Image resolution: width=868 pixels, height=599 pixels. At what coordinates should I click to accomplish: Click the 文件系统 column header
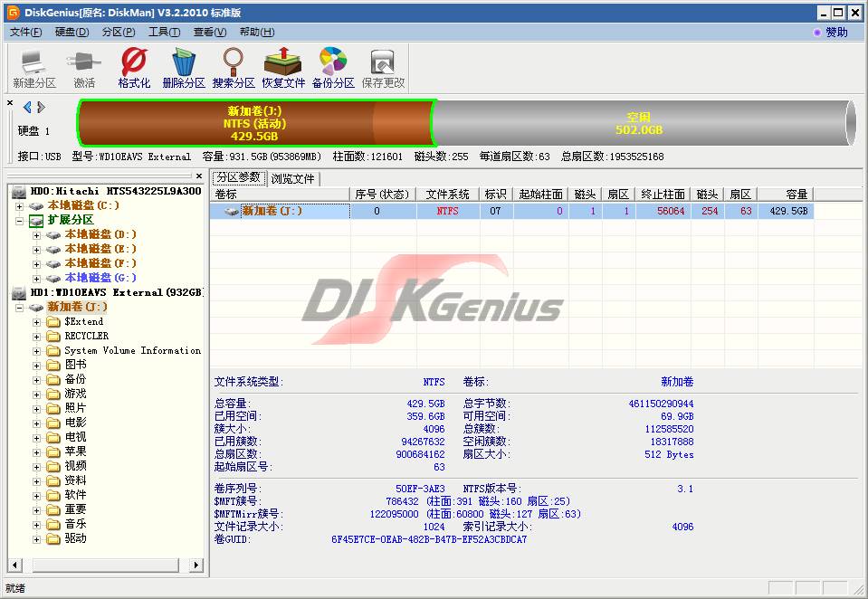(x=447, y=195)
